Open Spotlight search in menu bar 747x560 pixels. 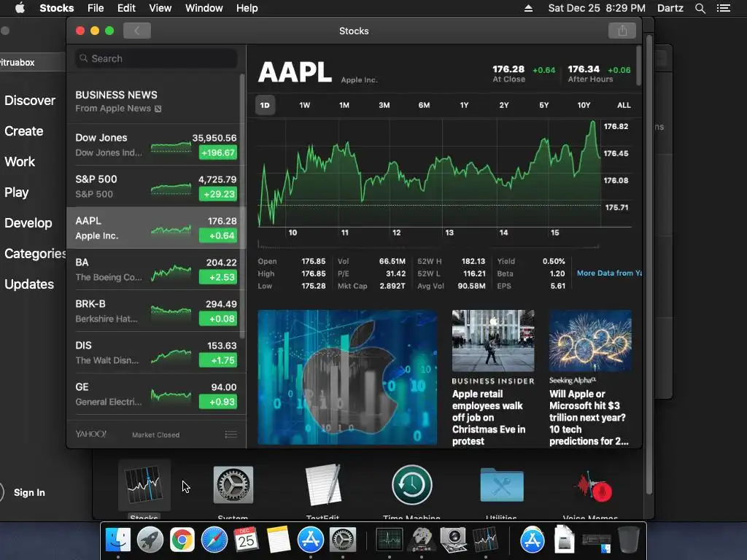tap(700, 8)
